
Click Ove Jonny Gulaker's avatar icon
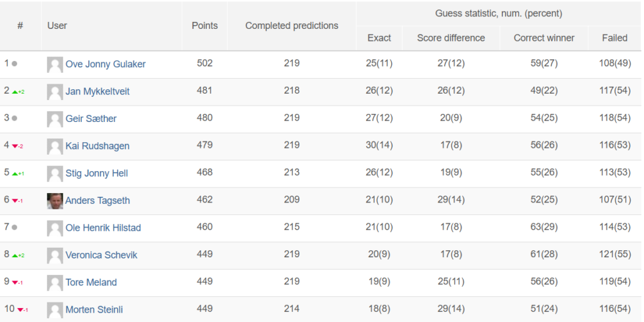(55, 65)
